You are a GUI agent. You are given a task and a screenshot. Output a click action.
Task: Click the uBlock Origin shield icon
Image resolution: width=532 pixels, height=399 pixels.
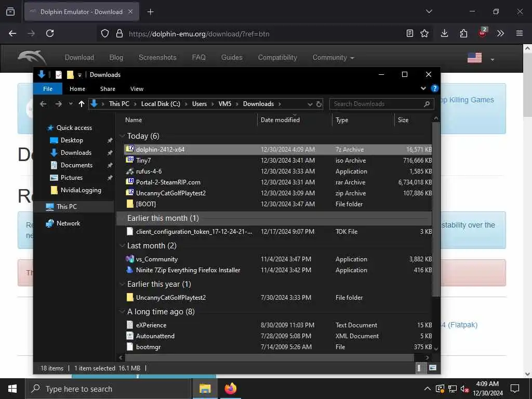(x=483, y=33)
